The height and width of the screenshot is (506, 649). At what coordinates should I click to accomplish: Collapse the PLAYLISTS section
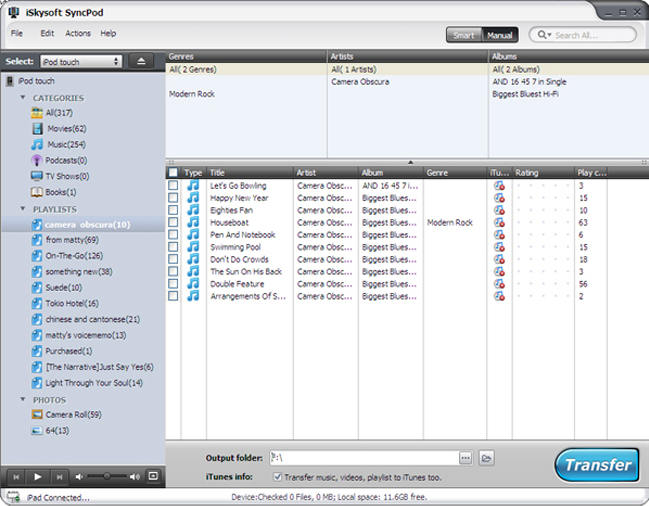23,209
